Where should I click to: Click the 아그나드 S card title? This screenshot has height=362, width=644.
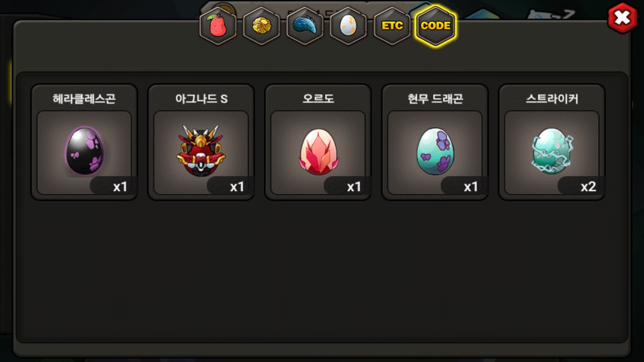[201, 99]
